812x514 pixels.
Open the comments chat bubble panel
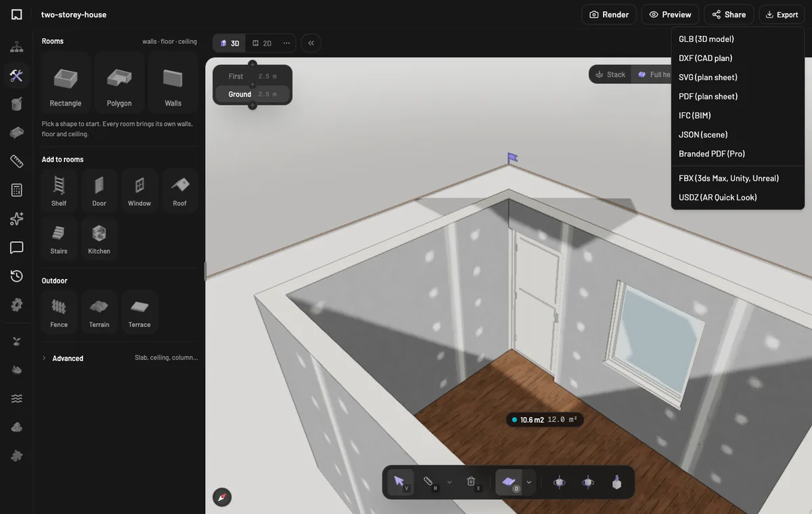click(17, 247)
